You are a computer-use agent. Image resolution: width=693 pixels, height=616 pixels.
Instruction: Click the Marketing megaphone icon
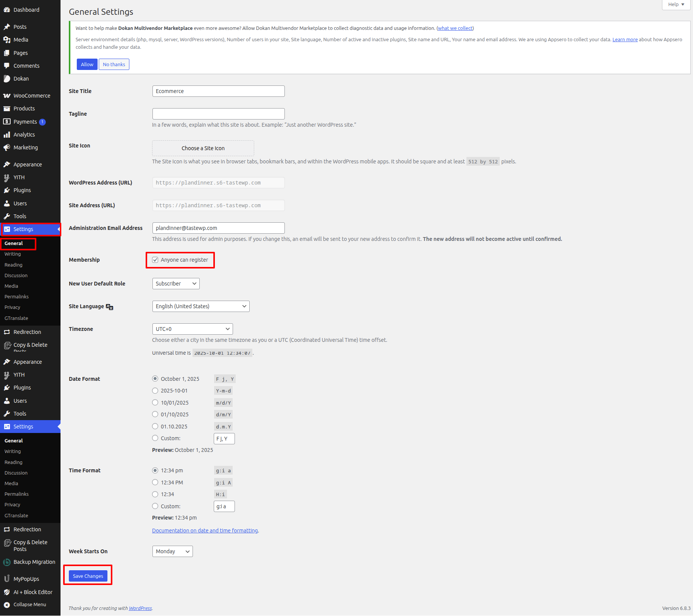pos(7,147)
